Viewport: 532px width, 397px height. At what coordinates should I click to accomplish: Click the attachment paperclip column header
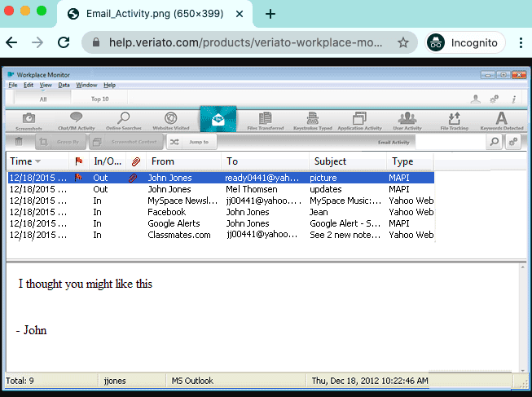coord(136,161)
